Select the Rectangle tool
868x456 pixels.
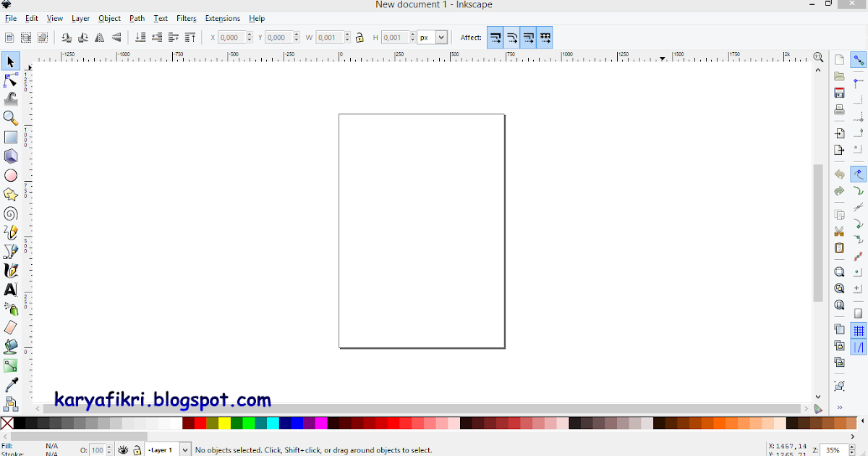click(11, 137)
